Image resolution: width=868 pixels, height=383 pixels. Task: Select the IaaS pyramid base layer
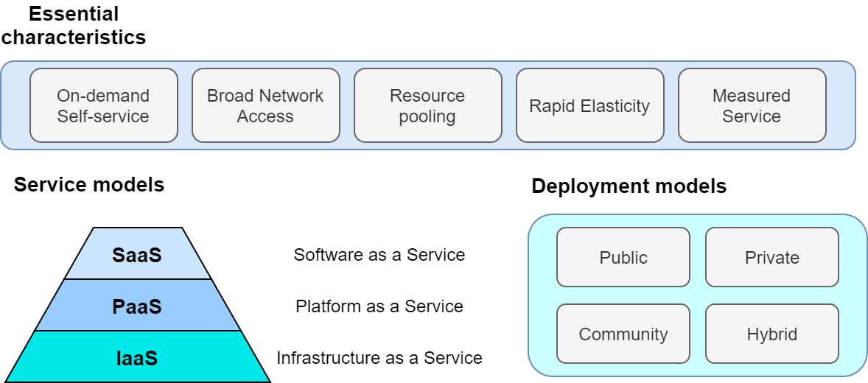tap(137, 357)
